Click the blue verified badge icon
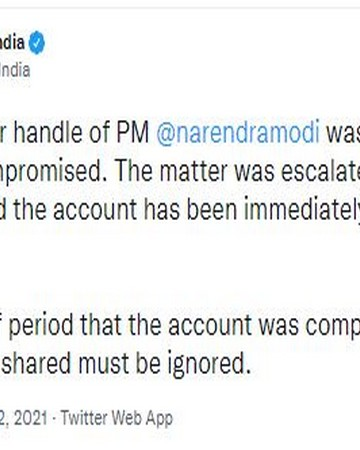360x450 pixels. click(37, 42)
